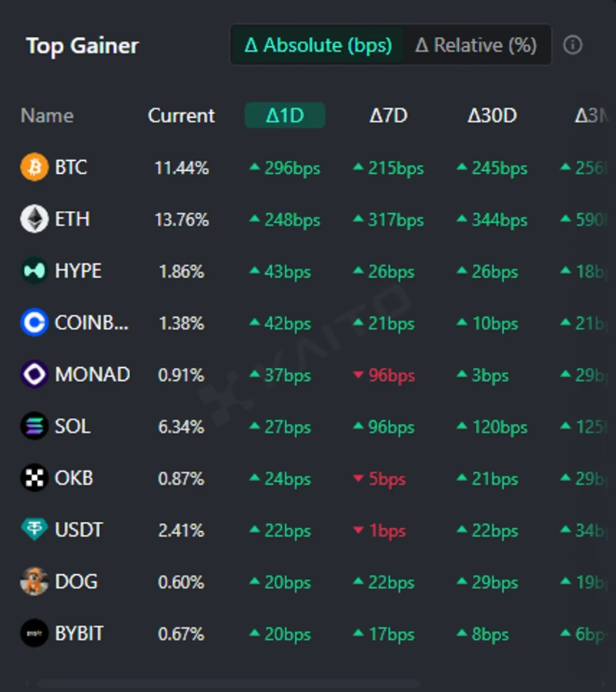Click the ETH coin icon
This screenshot has height=692, width=616.
point(34,219)
